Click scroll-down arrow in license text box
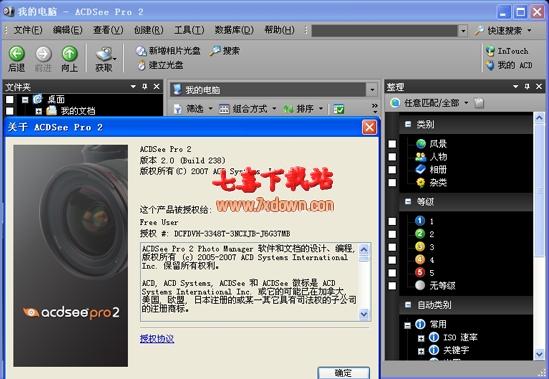549x379 pixels. [364, 314]
